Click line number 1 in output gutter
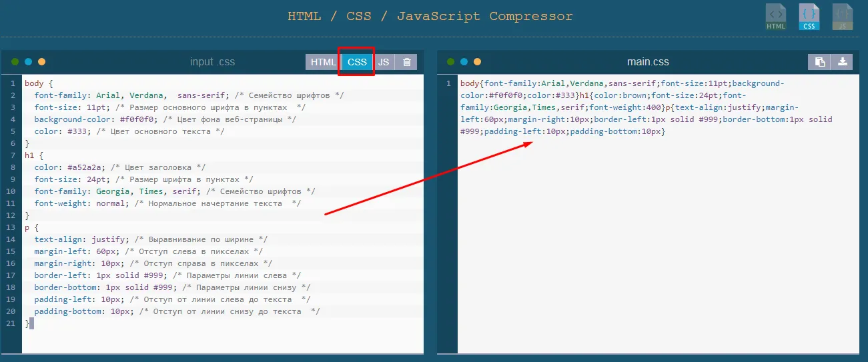Viewport: 868px width, 362px height. click(x=449, y=83)
